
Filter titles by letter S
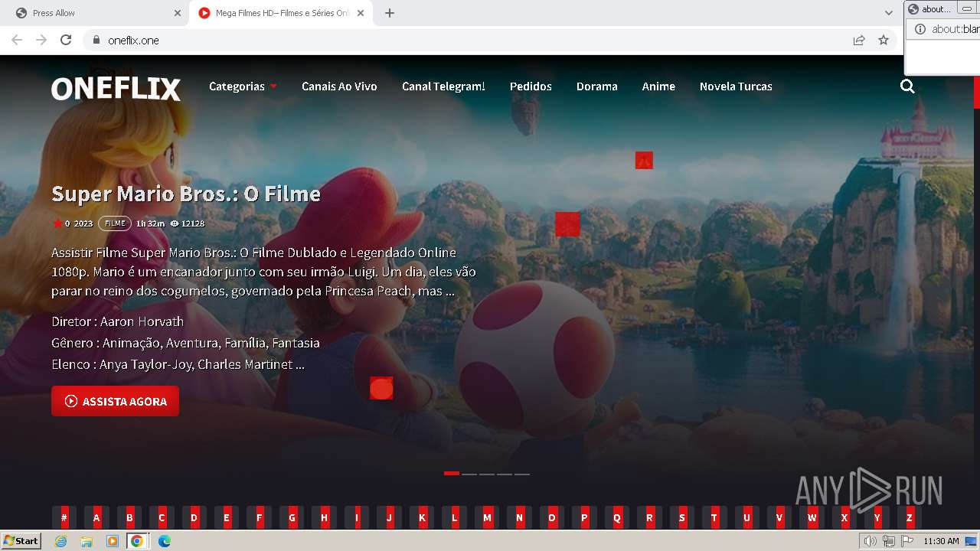(682, 517)
